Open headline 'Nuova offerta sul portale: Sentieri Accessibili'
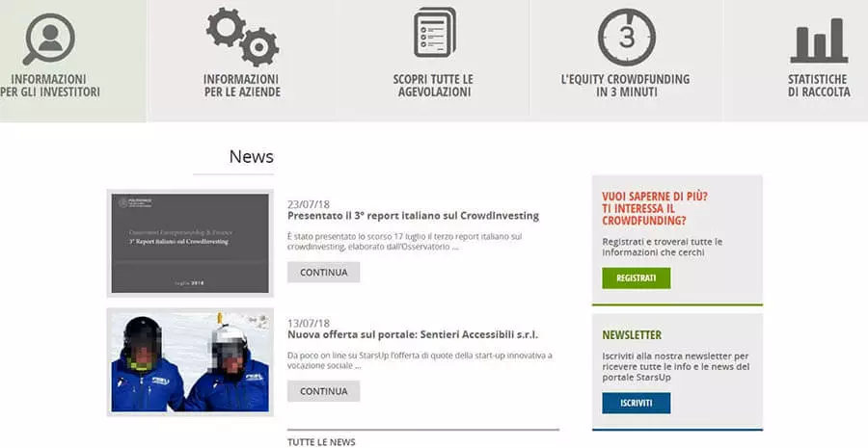This screenshot has height=448, width=868. pos(413,335)
